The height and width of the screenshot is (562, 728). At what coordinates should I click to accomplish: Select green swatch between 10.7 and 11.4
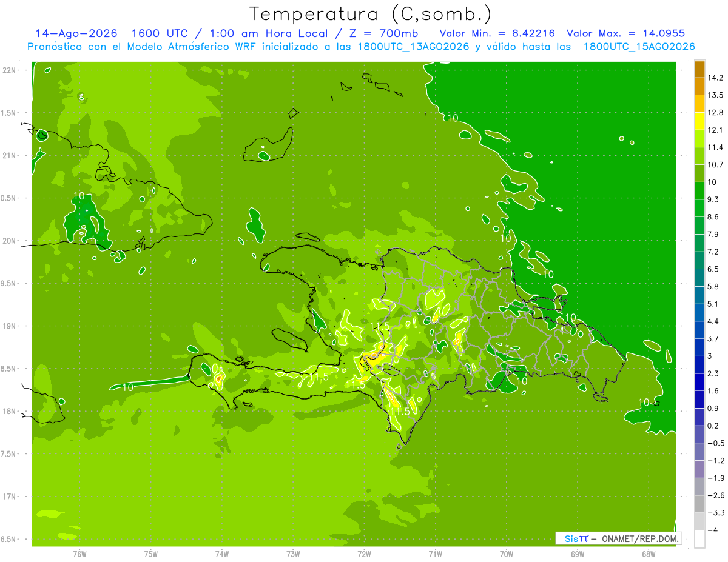tap(699, 156)
